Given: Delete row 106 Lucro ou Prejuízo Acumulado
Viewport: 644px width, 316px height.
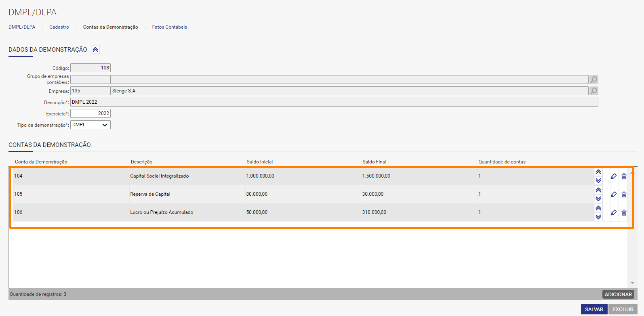Looking at the screenshot, I should pyautogui.click(x=624, y=212).
